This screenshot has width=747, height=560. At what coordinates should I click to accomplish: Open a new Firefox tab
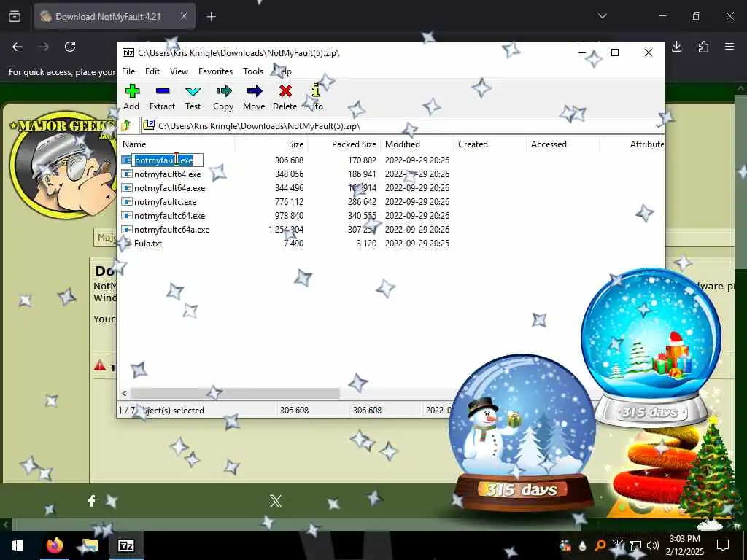pos(211,17)
